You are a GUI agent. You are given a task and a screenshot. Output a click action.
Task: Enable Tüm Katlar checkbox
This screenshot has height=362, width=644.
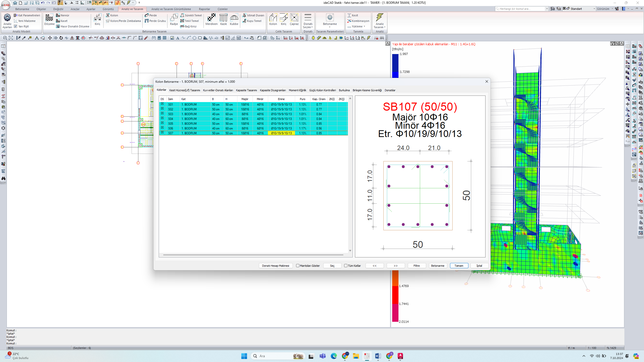click(346, 266)
